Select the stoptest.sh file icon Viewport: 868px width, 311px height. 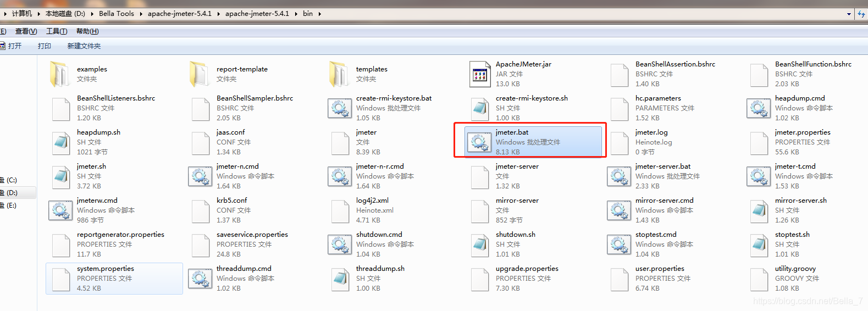pos(759,245)
